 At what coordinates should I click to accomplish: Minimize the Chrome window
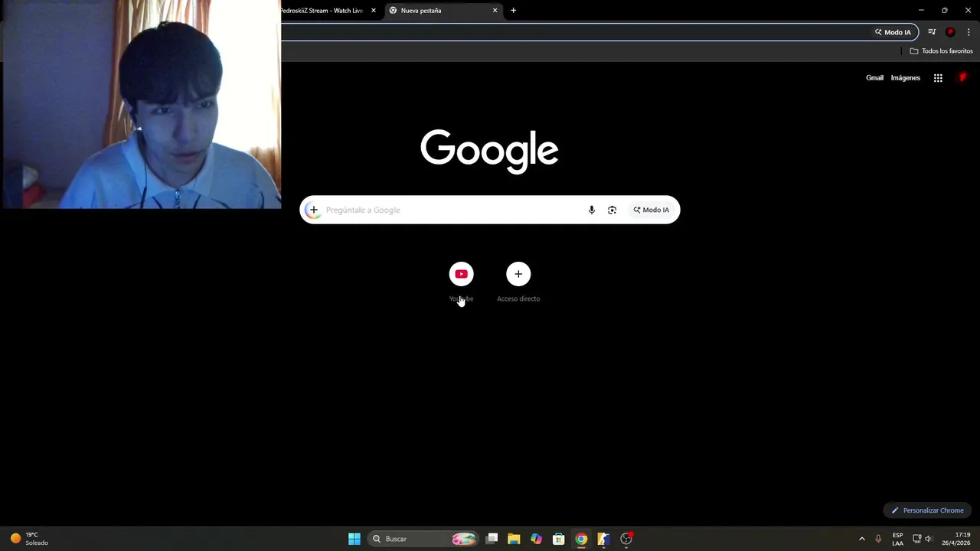(921, 10)
